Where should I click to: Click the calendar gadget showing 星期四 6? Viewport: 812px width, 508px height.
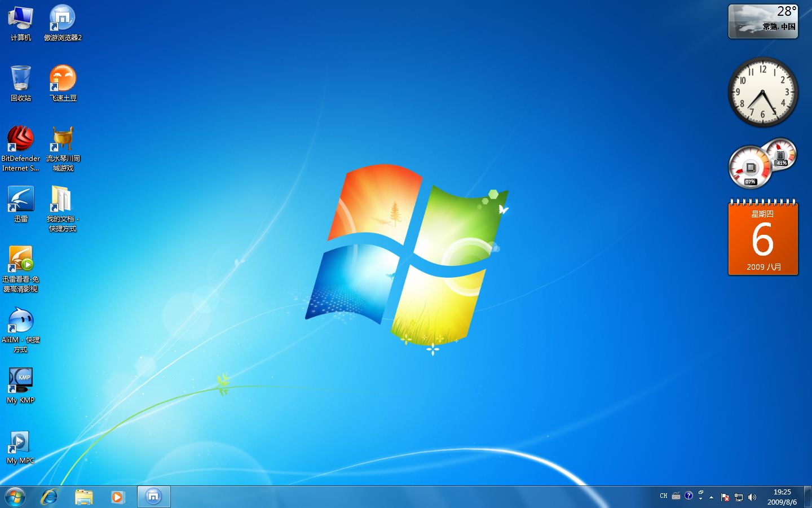[763, 238]
